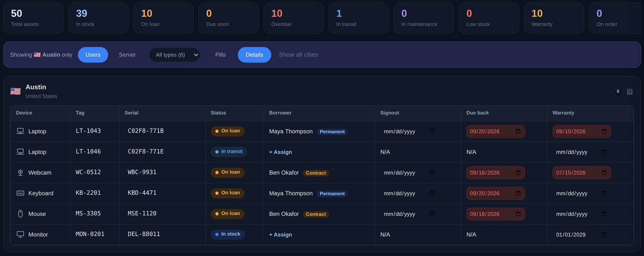Click the asset count badge 6
Screen dimensions: 644x256
pos(618,92)
